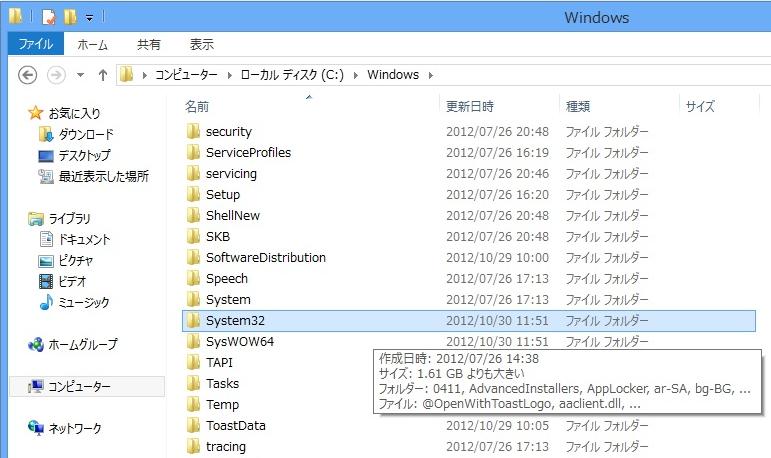
Task: Open the 表示 ribbon tab
Action: coord(202,44)
